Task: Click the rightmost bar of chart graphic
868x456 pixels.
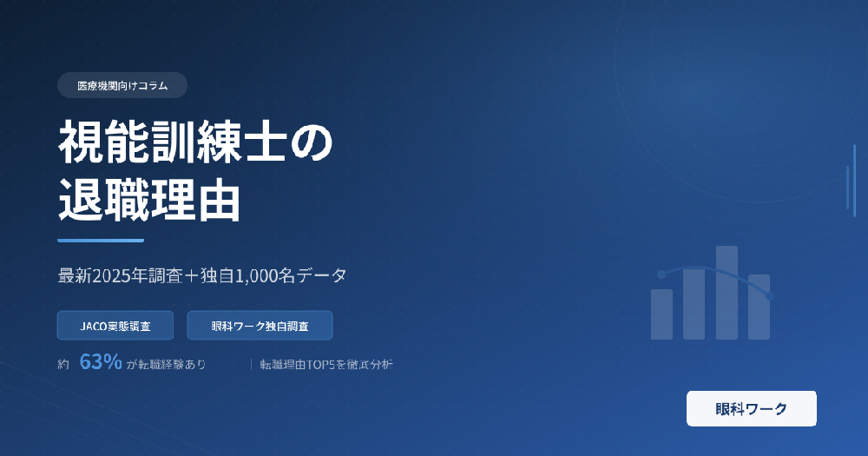Action: click(x=759, y=307)
